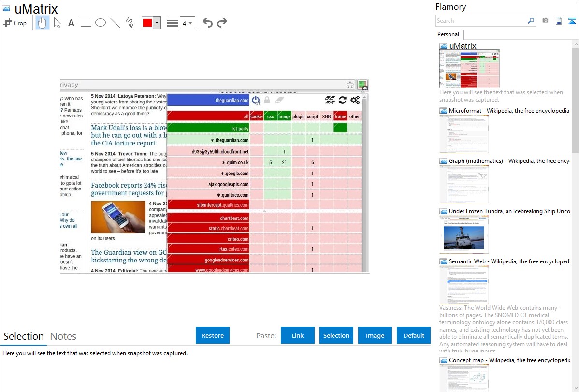The image size is (579, 392).
Task: Undo the last annotation
Action: click(x=207, y=23)
